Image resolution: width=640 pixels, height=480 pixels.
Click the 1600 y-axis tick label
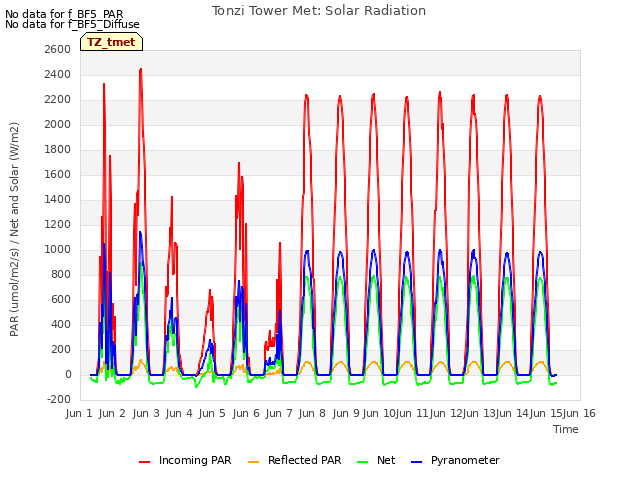(x=58, y=175)
